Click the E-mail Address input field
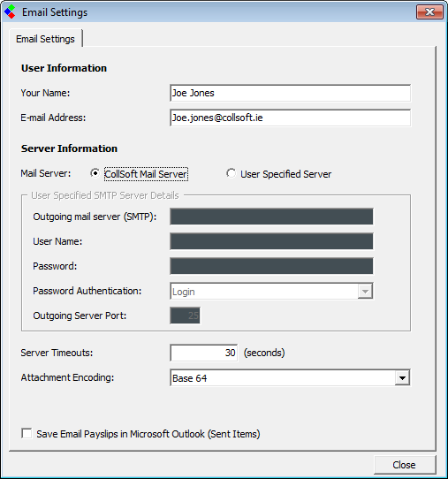This screenshot has width=448, height=479. pyautogui.click(x=290, y=118)
